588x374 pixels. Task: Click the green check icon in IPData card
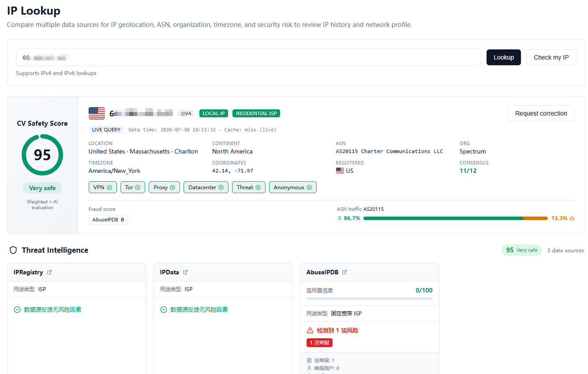pos(164,310)
